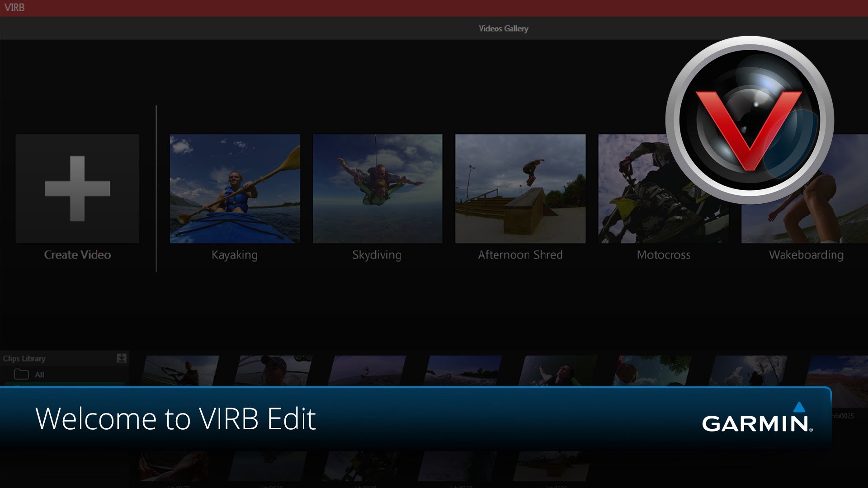
Task: Open the Skydiving video thumbnail
Action: point(377,188)
